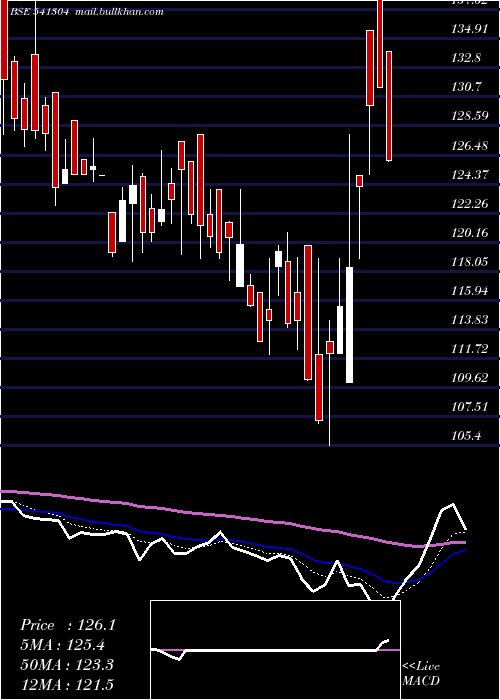Click the last red candlestick closing near 126
The image size is (500, 700).
point(389,106)
